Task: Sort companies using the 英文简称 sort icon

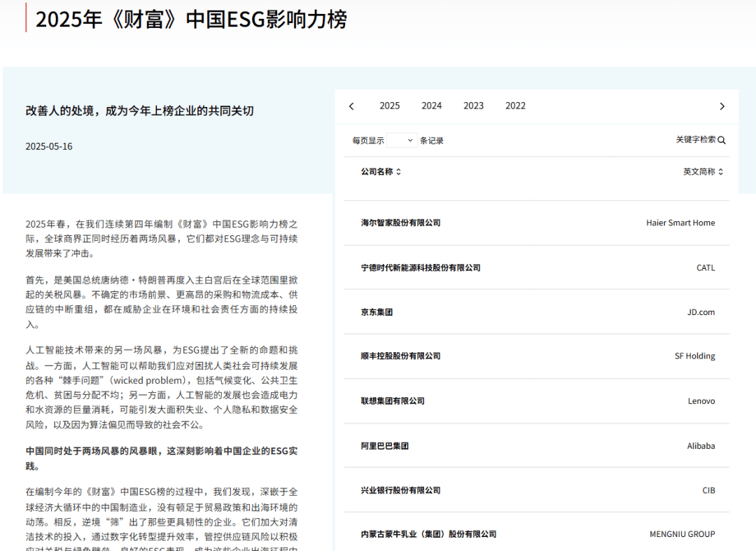Action: (720, 172)
